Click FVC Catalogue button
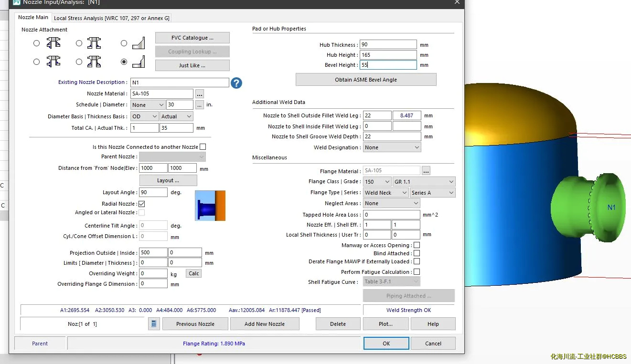The image size is (631, 364). [x=193, y=38]
